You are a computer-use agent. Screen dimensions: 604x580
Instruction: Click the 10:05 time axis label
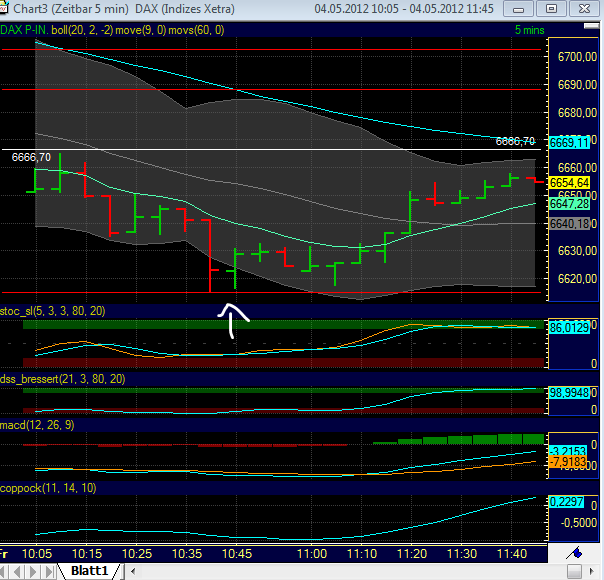click(37, 554)
